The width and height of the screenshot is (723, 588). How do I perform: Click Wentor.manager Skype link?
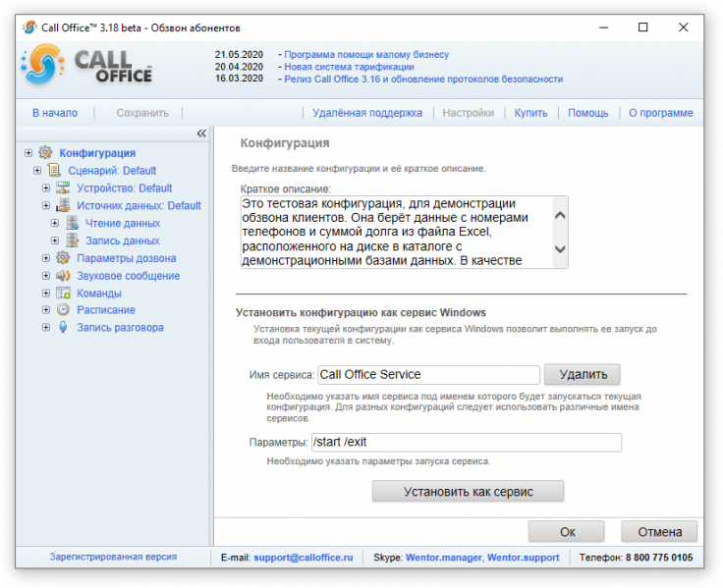[x=444, y=558]
